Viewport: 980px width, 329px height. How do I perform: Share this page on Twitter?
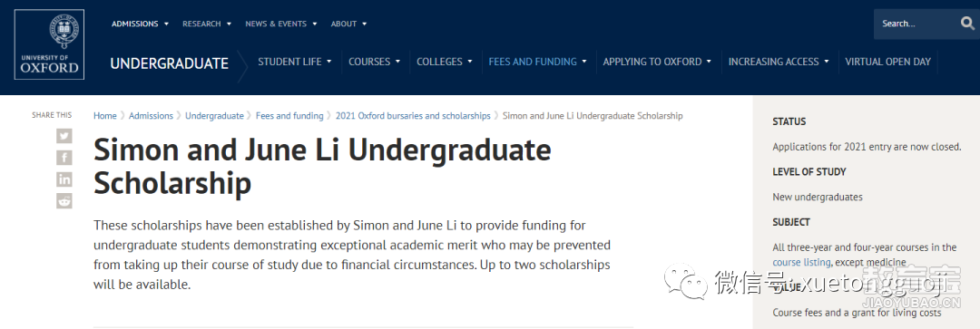point(64,135)
